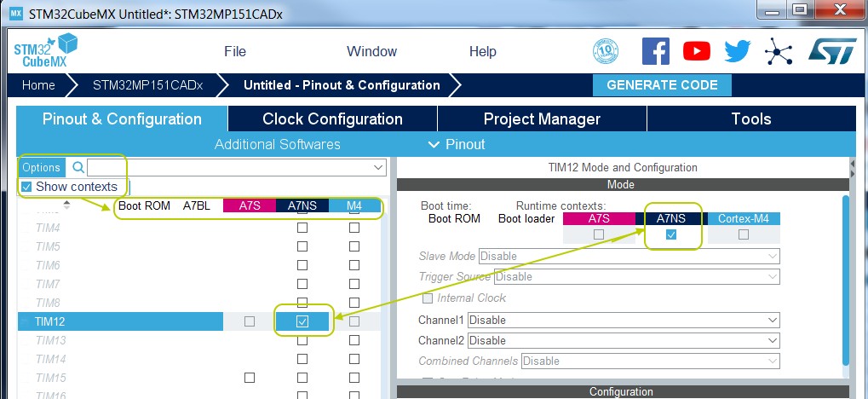Screen dimensions: 868x399
Task: Click the Mode panel vertical scrollbar
Action: [x=845, y=280]
